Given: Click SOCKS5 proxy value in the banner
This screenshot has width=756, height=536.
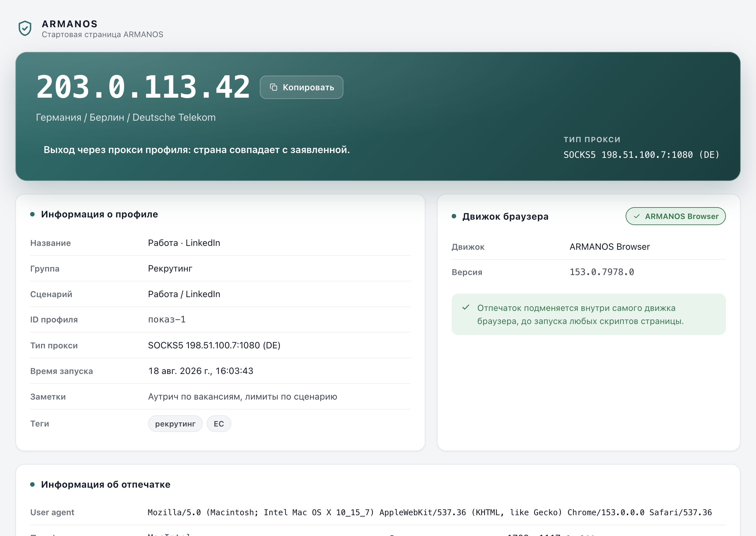Looking at the screenshot, I should coord(641,155).
